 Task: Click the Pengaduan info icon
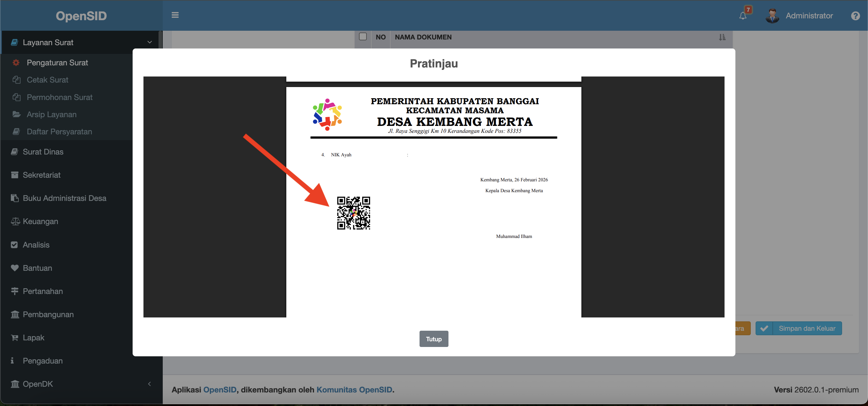tap(12, 361)
